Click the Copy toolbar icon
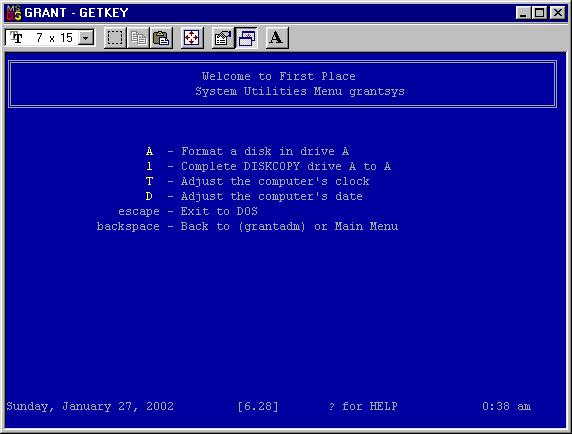This screenshot has width=572, height=434. (138, 38)
